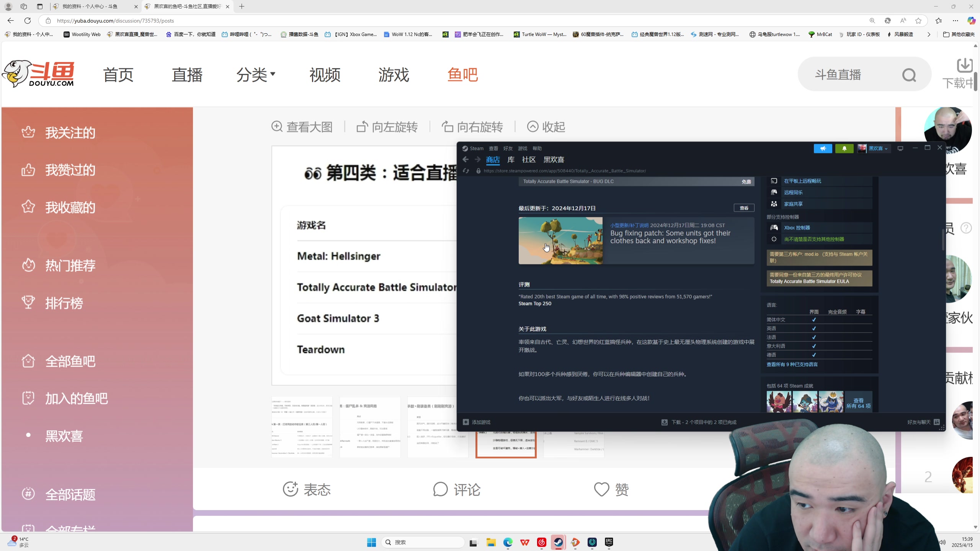980x551 pixels.
Task: Click 查看 button beside last update
Action: (744, 208)
